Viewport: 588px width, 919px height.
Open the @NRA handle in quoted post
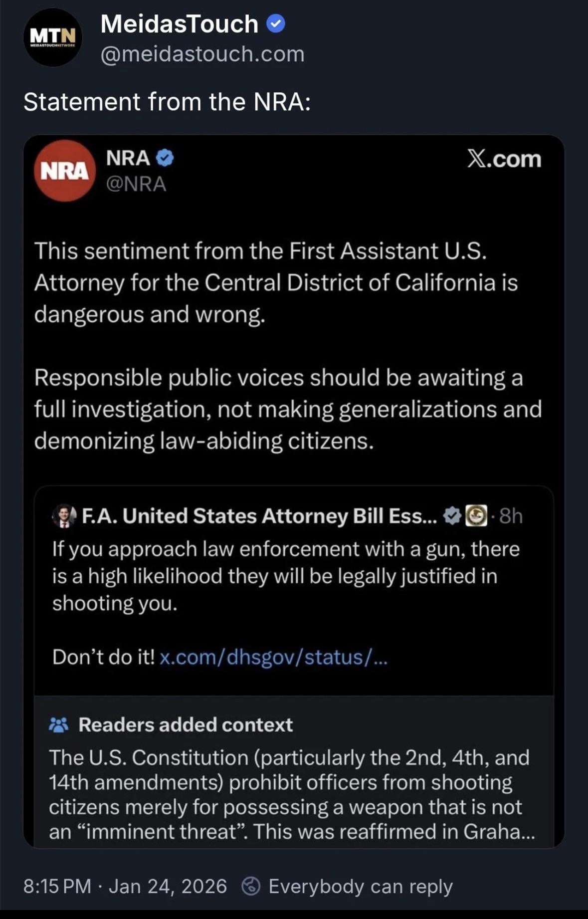136,184
